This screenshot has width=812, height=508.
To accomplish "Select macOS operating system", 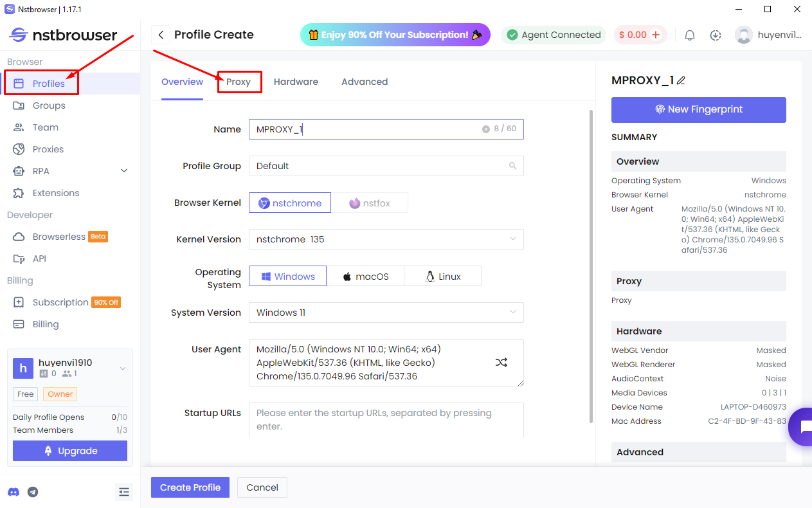I will point(365,277).
